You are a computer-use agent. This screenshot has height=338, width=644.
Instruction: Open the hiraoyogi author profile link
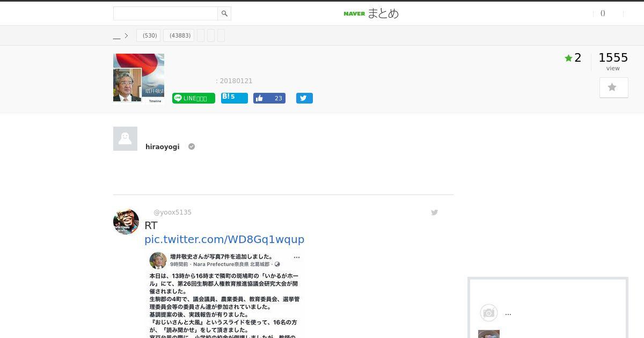click(x=162, y=146)
